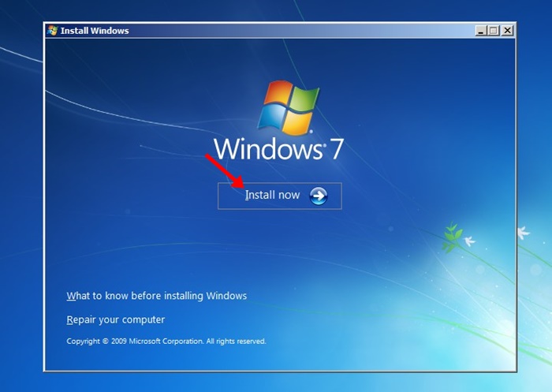Click the Install Windows title text
Image resolution: width=552 pixels, height=392 pixels.
(x=95, y=31)
